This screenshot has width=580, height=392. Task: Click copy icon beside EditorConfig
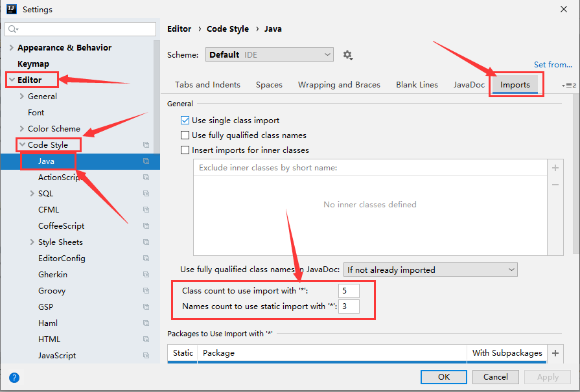[146, 258]
